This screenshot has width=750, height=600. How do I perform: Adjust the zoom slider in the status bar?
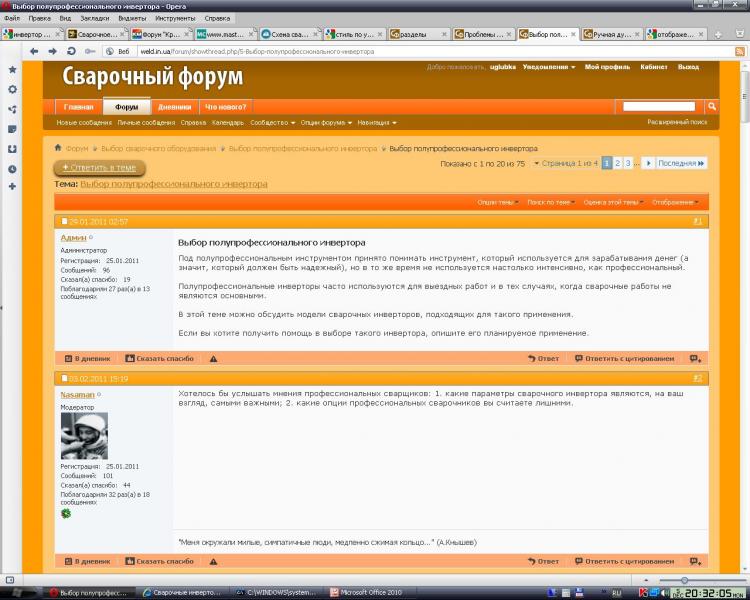685,580
